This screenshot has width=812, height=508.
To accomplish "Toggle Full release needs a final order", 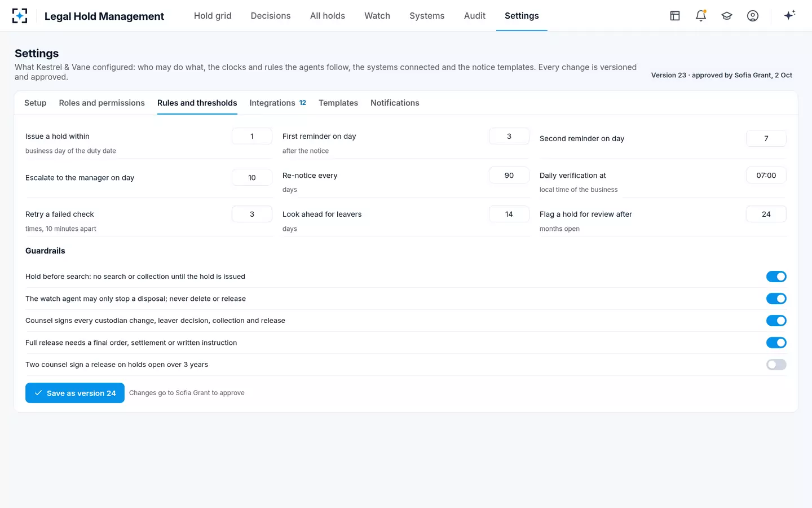I will click(x=776, y=343).
